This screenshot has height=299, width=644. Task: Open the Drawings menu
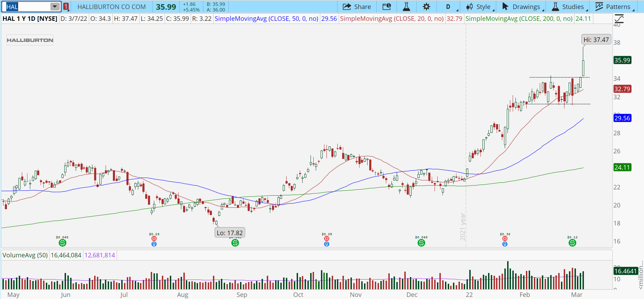522,7
